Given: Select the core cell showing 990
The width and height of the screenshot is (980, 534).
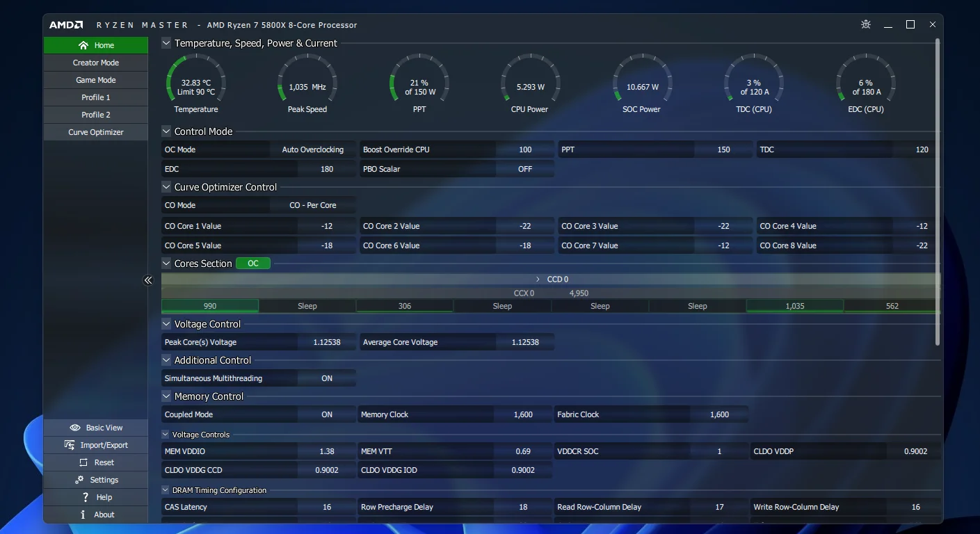Looking at the screenshot, I should tap(210, 306).
